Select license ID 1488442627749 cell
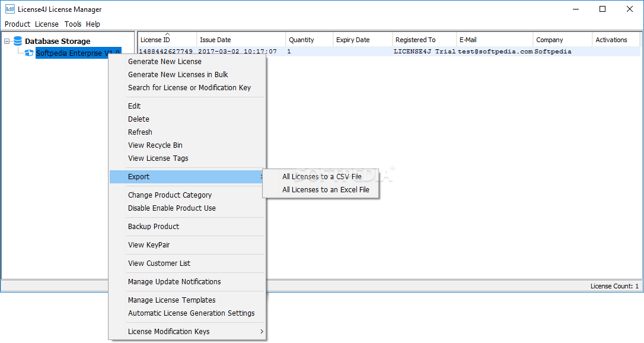 (167, 52)
